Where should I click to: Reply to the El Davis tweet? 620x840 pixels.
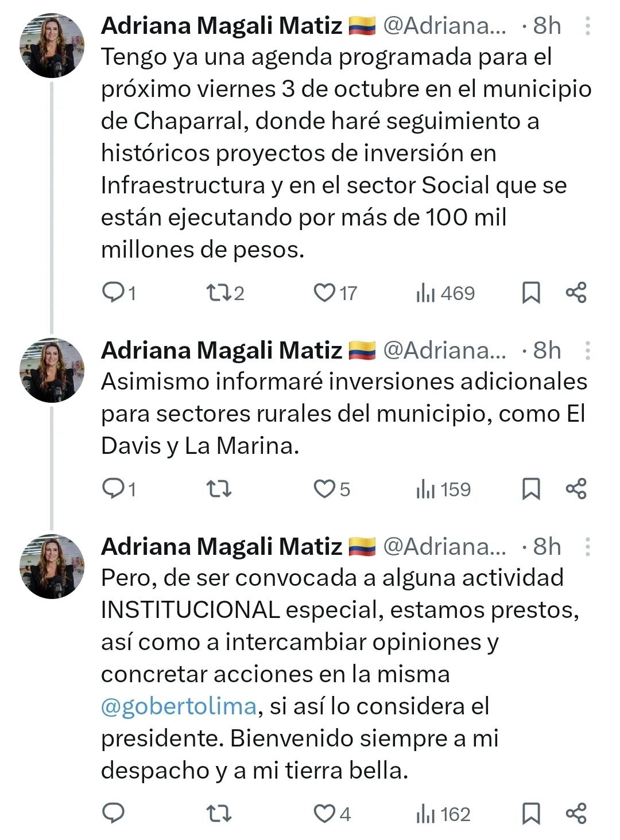point(114,489)
